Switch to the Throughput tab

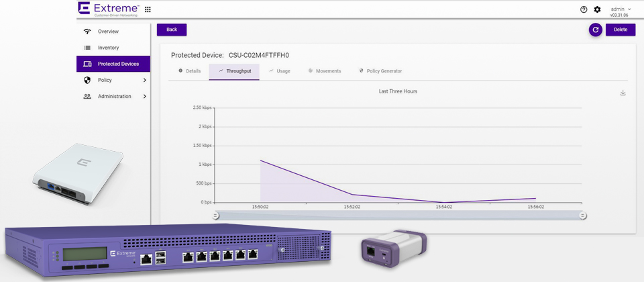[234, 71]
